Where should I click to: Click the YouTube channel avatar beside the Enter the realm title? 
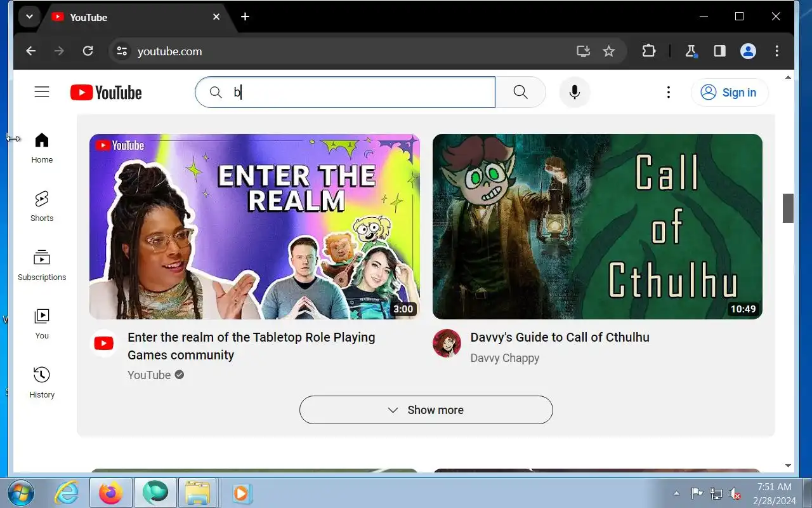point(103,344)
